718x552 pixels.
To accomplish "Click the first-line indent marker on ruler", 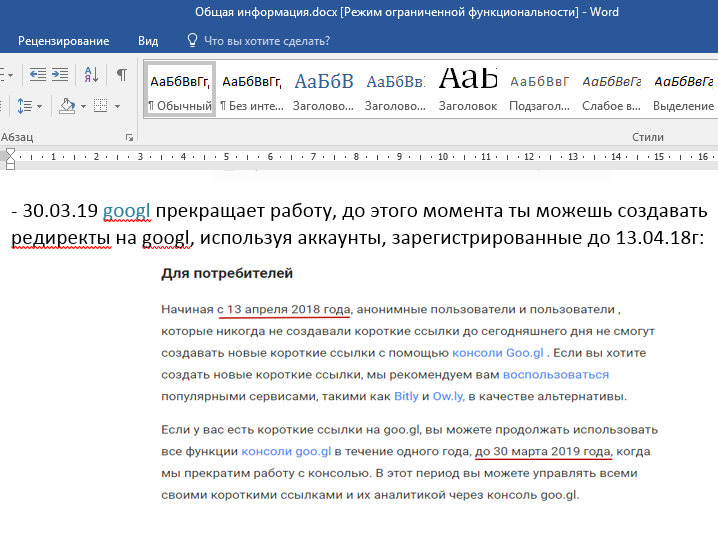I will [x=10, y=152].
